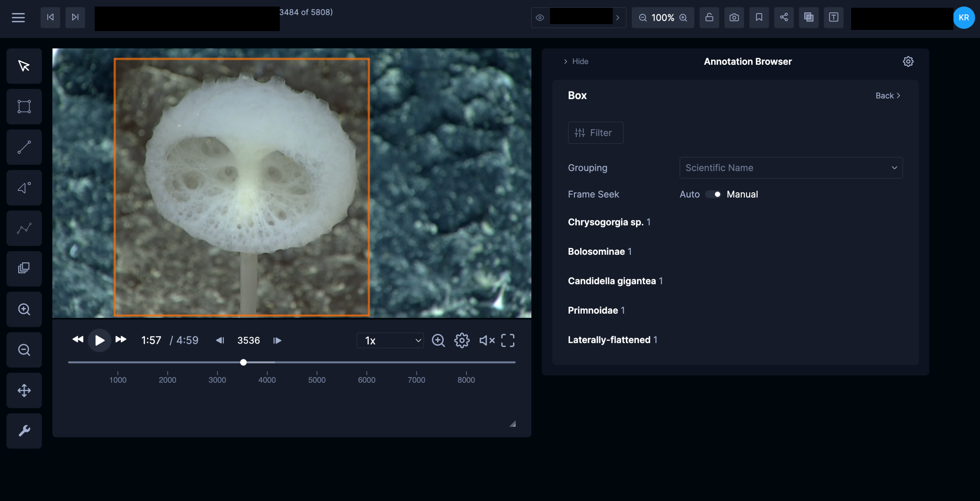Click the share icon
Image resolution: width=980 pixels, height=501 pixels.
(x=784, y=18)
